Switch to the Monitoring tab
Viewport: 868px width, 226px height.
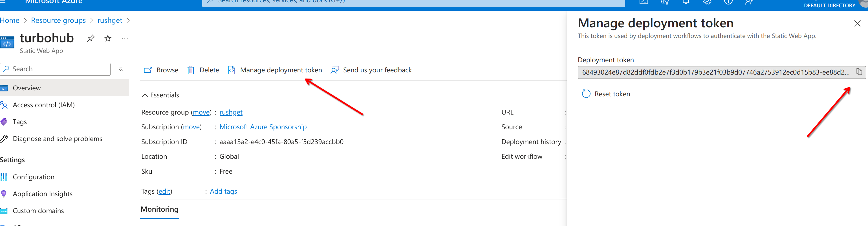coord(159,209)
